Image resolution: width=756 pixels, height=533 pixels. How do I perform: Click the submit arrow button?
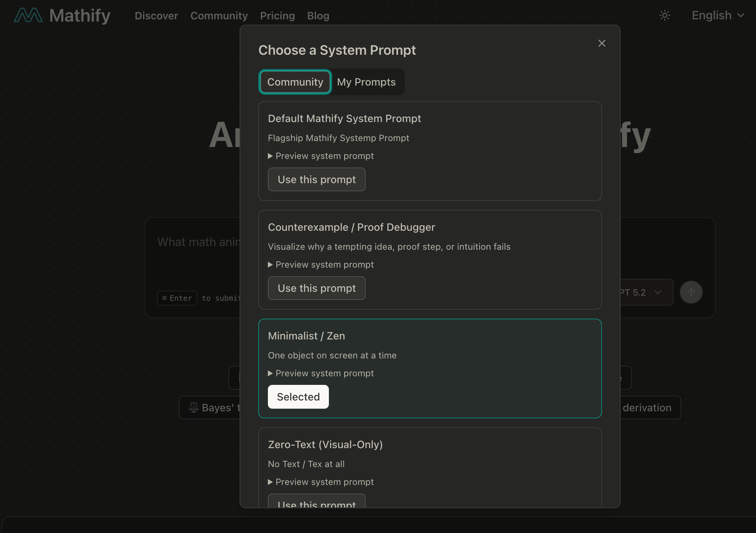[x=691, y=292]
